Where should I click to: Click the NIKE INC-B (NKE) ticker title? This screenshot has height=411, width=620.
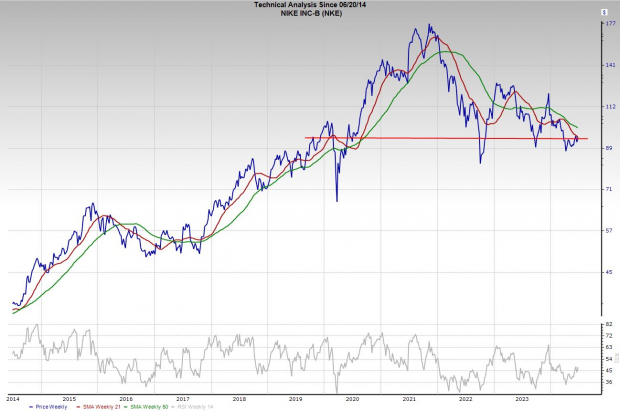coord(309,13)
